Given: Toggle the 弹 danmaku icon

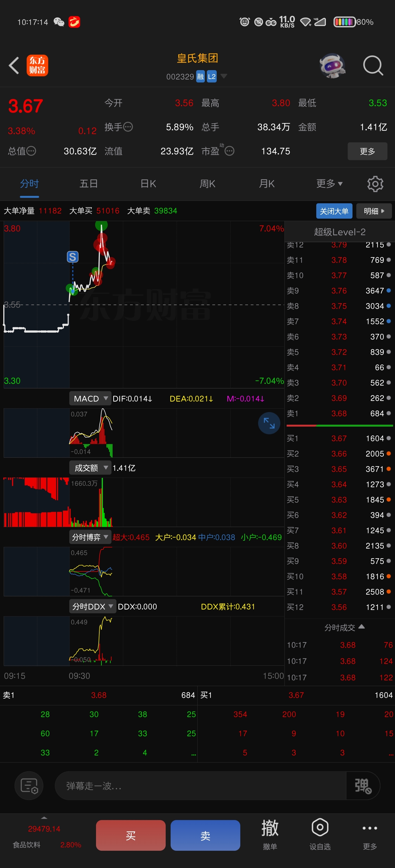Looking at the screenshot, I should point(363,786).
